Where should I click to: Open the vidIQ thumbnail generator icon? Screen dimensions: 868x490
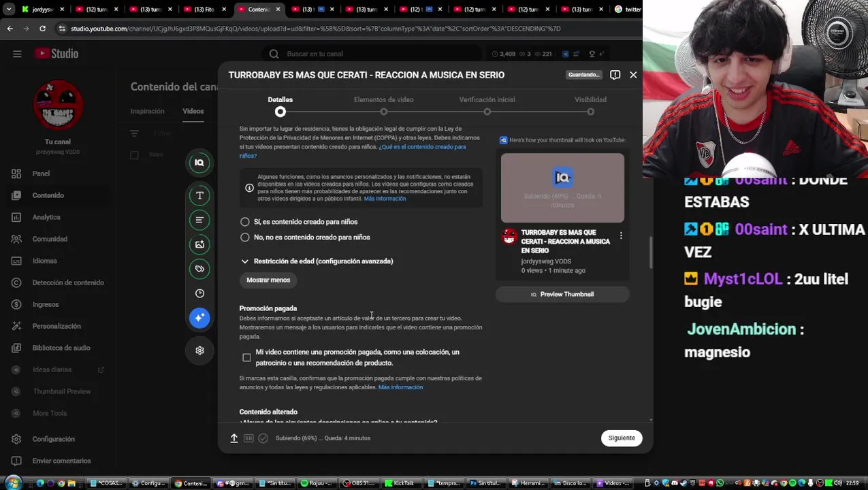point(199,244)
